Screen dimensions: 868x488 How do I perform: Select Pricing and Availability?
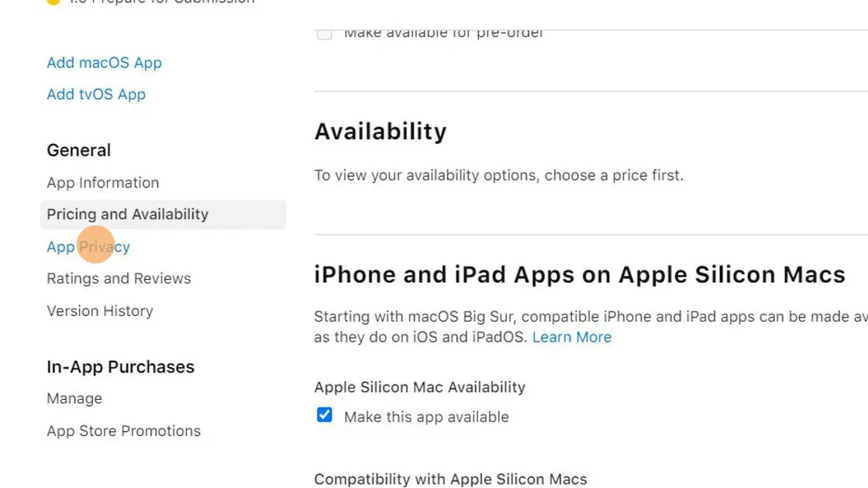click(x=127, y=214)
